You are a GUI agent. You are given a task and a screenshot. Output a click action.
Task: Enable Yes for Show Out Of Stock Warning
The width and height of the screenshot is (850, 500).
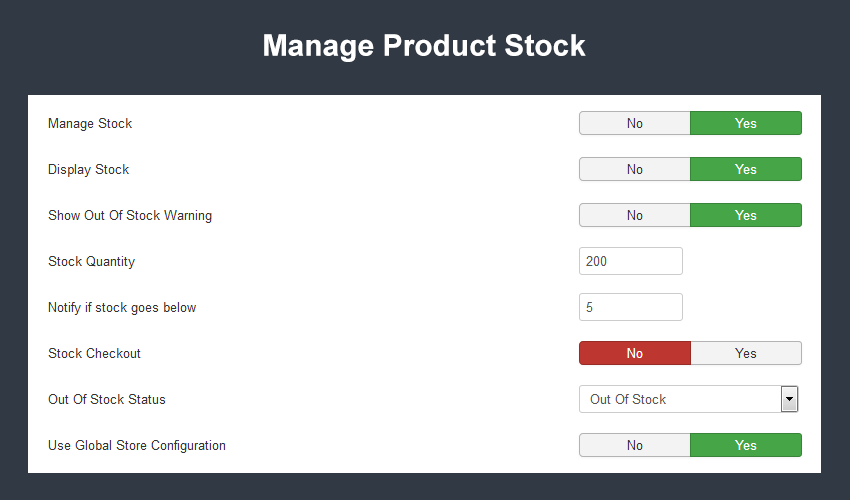[x=746, y=215]
